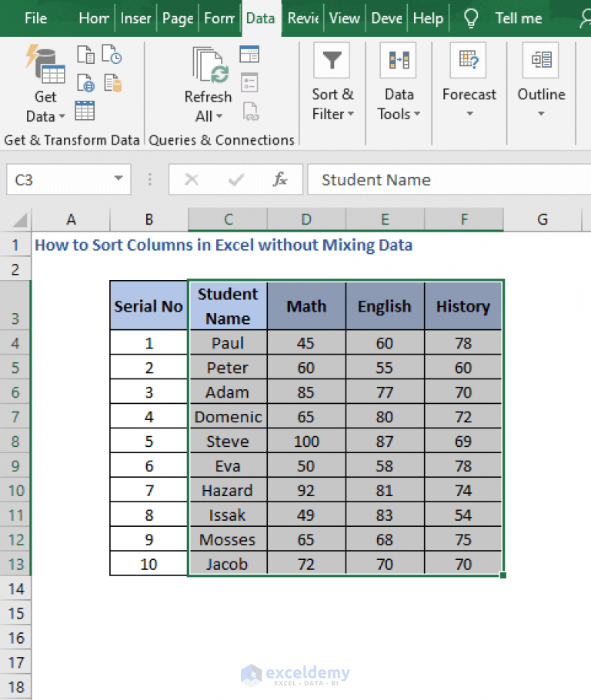Expand the Get Data dropdown arrow
Image resolution: width=591 pixels, height=700 pixels.
click(62, 116)
